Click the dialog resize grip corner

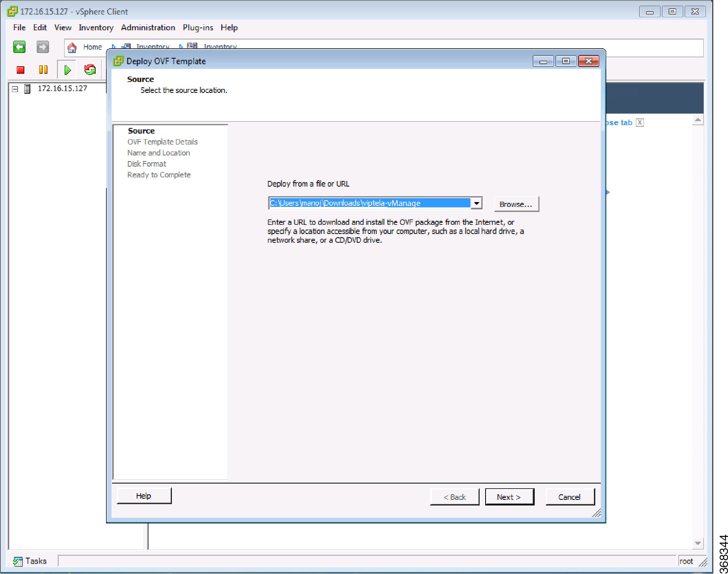[596, 513]
